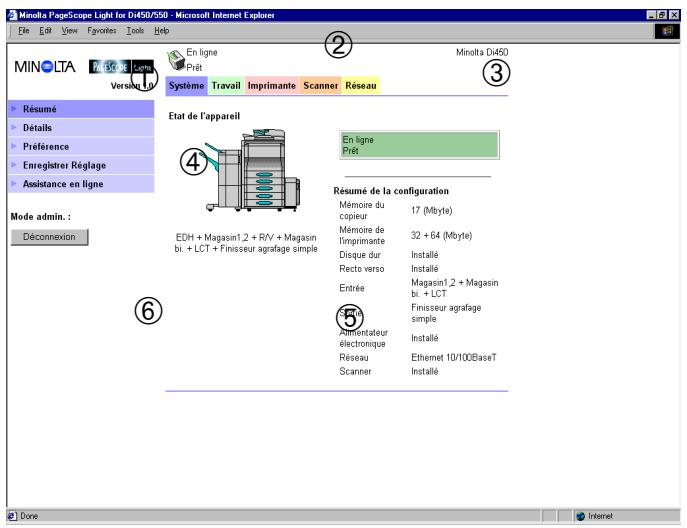The width and height of the screenshot is (687, 528).
Task: Open the File menu
Action: 24,31
